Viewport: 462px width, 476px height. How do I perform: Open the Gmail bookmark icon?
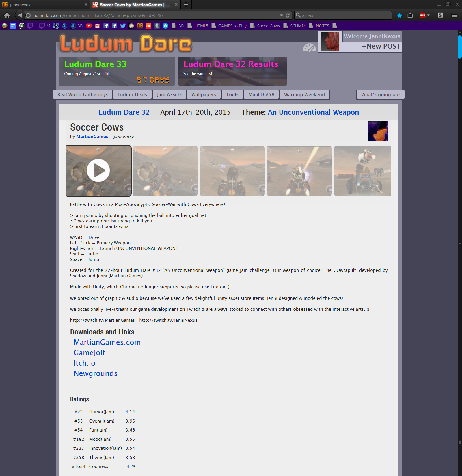[97, 26]
